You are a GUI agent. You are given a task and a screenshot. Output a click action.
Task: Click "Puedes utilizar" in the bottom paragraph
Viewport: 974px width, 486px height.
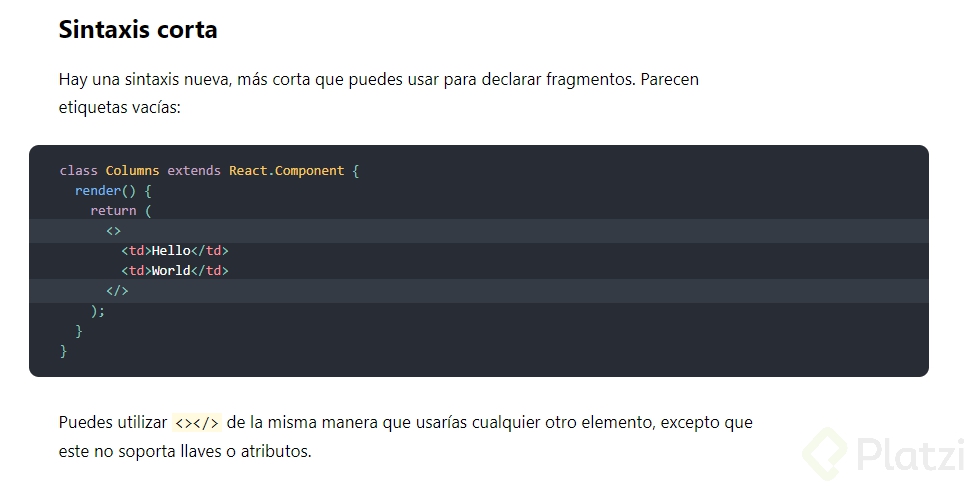coord(112,422)
